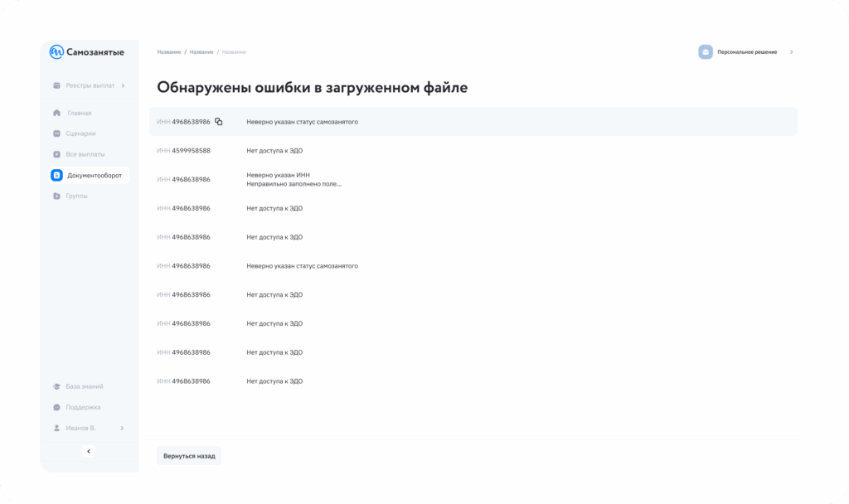Click the second Название breadcrumb link
This screenshot has height=504, width=849.
[x=201, y=52]
